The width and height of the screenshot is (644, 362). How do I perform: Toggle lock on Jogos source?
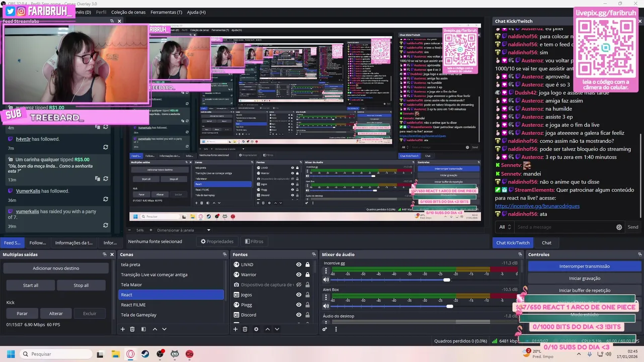pos(307,295)
